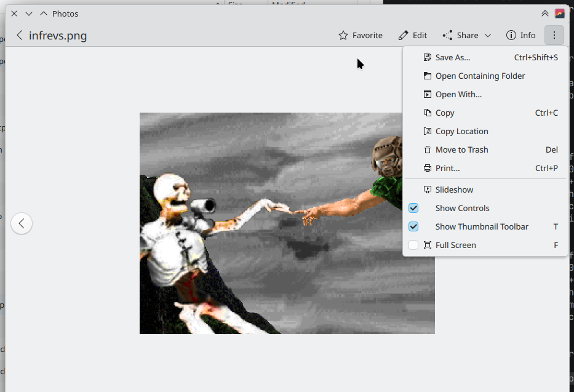This screenshot has height=392, width=574.
Task: Open the Open With... submenu entry
Action: (x=458, y=94)
